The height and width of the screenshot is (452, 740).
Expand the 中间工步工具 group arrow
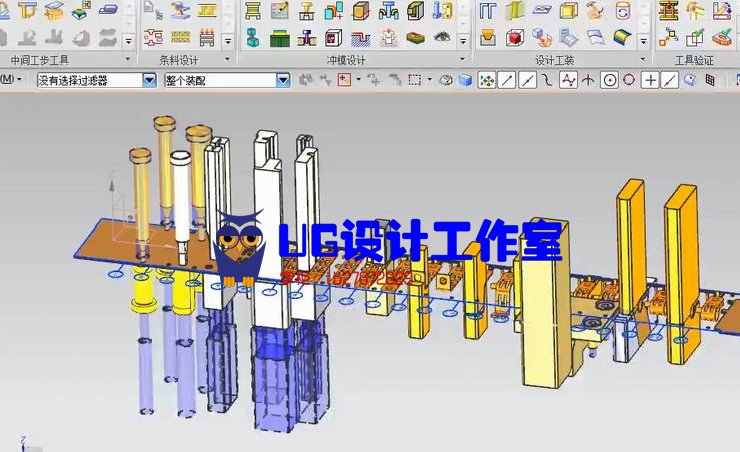pyautogui.click(x=127, y=59)
